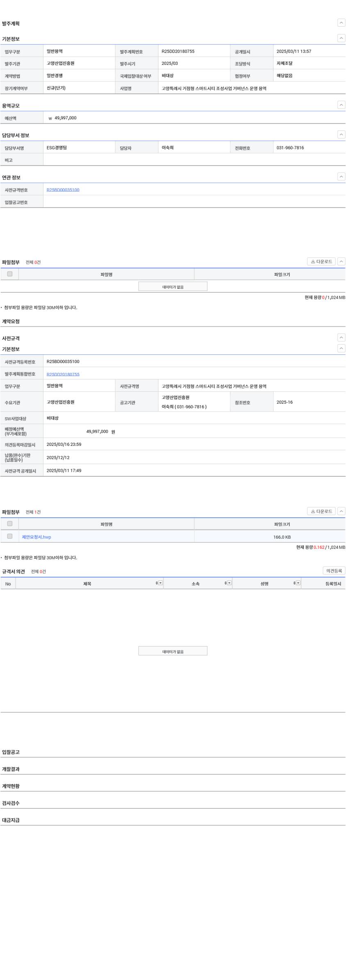Select the 협정여부 value 해당없음
This screenshot has width=346, height=980.
click(285, 76)
